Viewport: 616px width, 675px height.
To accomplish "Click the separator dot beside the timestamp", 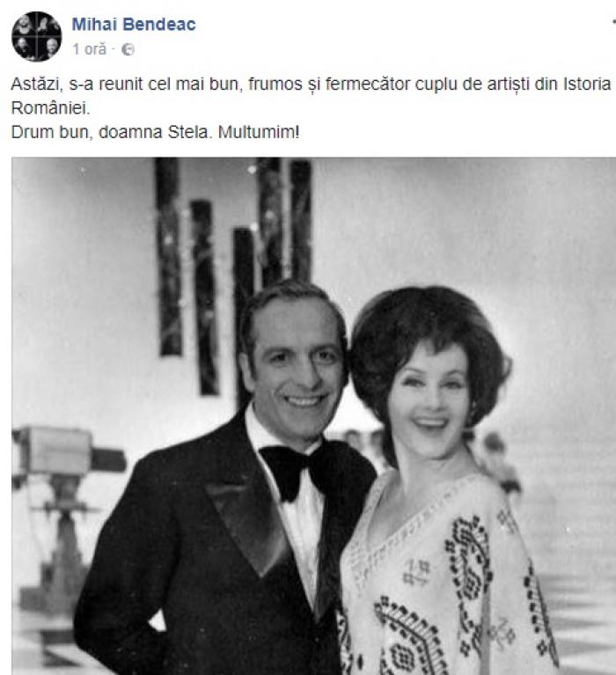I will pyautogui.click(x=114, y=49).
